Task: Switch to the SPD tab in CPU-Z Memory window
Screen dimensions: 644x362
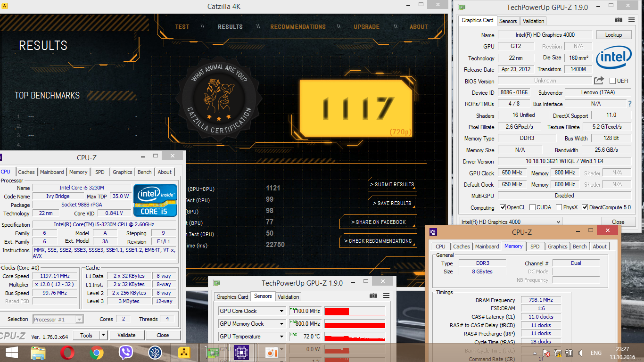Action: pyautogui.click(x=535, y=247)
